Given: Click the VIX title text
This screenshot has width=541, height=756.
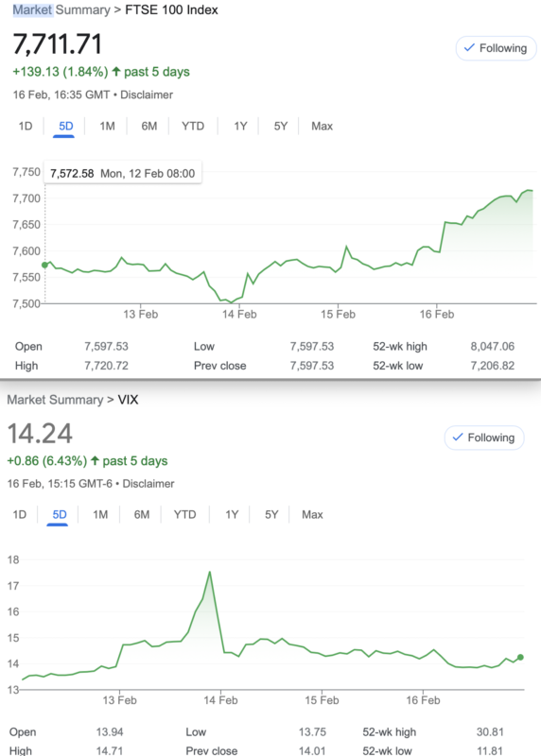Looking at the screenshot, I should 128,400.
